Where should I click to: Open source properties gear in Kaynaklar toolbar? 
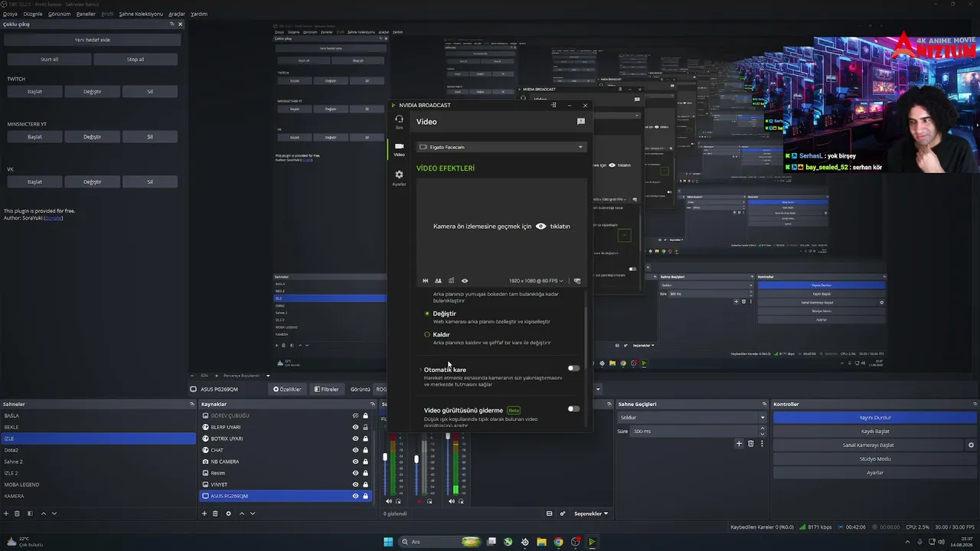pyautogui.click(x=228, y=514)
